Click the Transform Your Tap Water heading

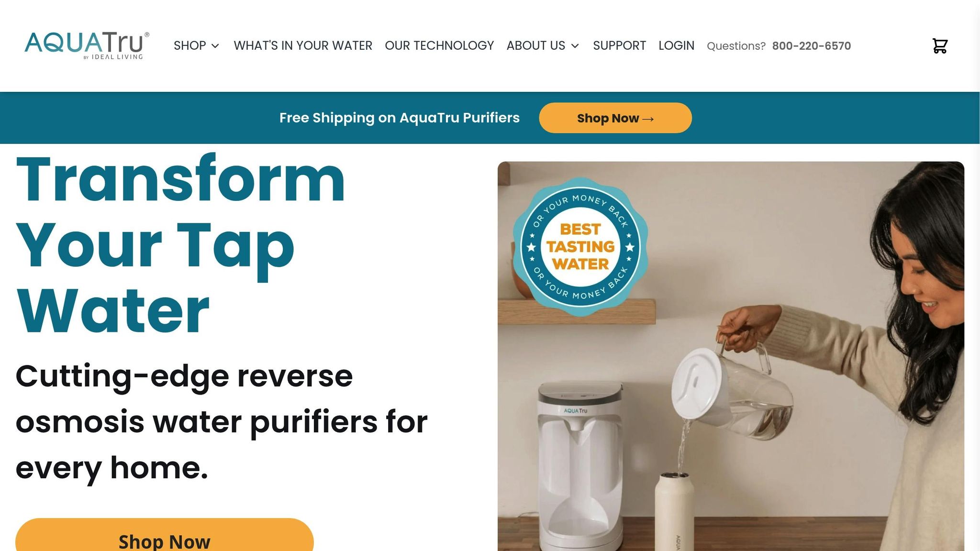181,244
